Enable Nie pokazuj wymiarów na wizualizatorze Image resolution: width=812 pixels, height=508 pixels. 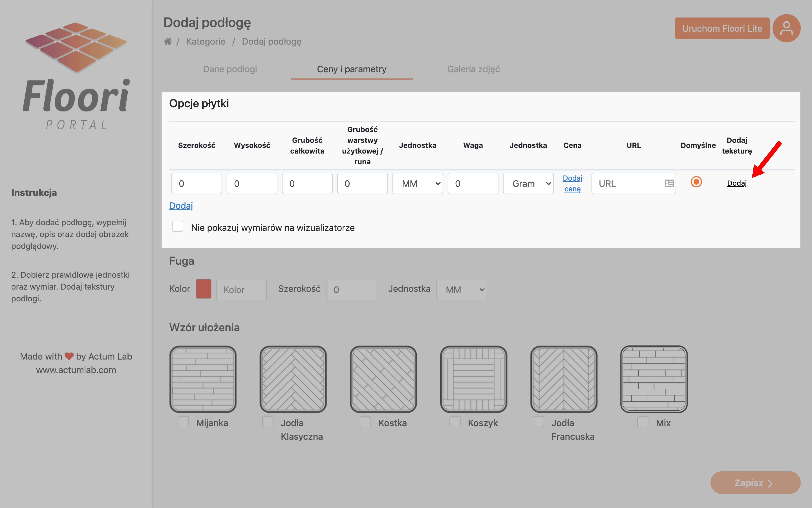pos(177,226)
